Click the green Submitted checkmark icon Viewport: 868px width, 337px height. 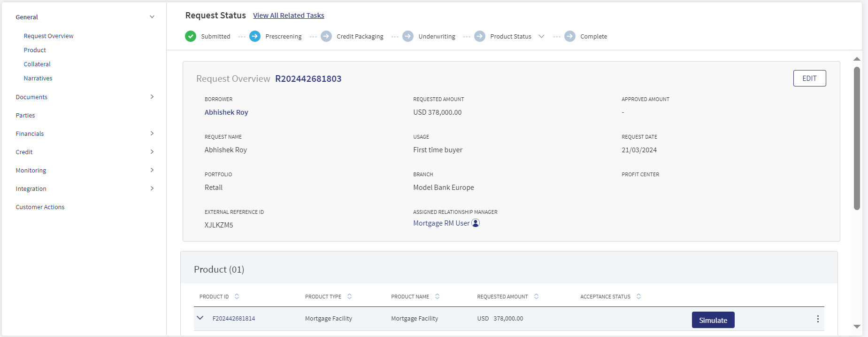pos(191,36)
